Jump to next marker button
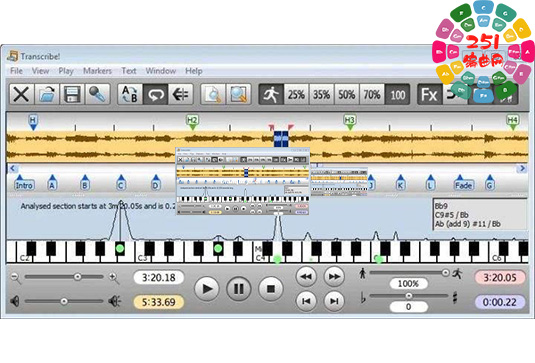The width and height of the screenshot is (535, 363). (x=334, y=301)
